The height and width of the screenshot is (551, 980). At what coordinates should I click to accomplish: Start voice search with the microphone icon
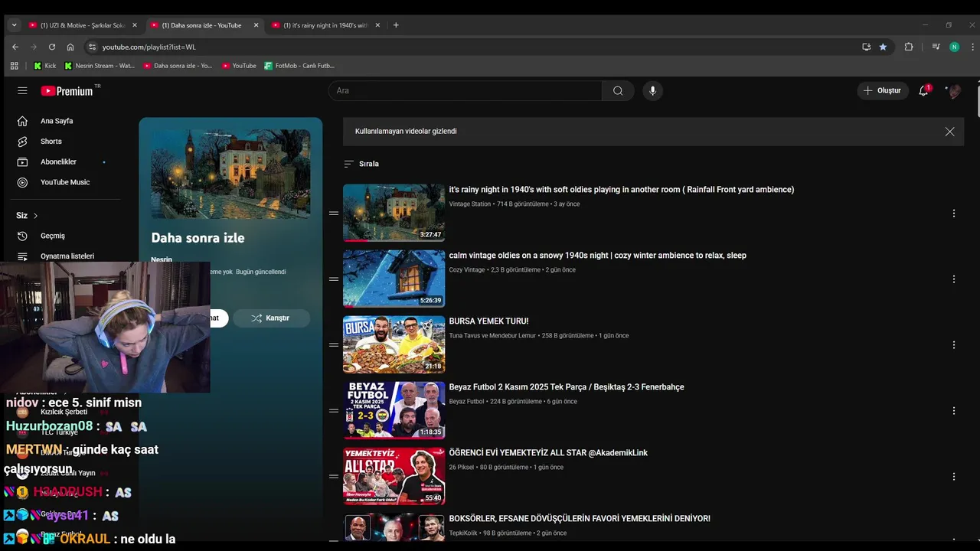click(652, 90)
